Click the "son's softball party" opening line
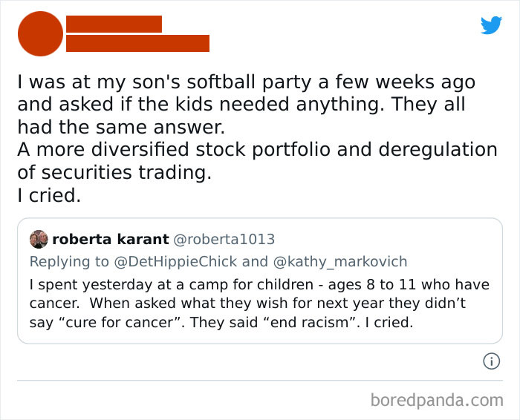This screenshot has width=520, height=420. [246, 82]
